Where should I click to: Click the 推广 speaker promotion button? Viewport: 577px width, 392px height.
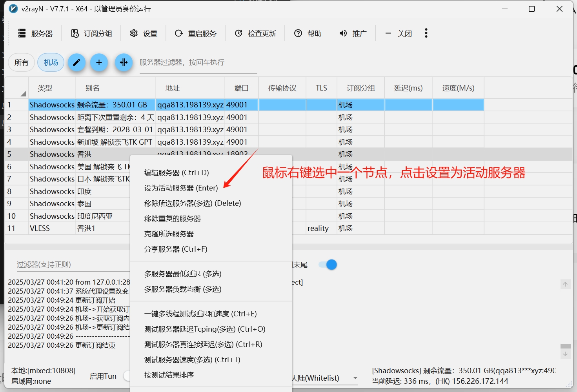[x=353, y=34]
